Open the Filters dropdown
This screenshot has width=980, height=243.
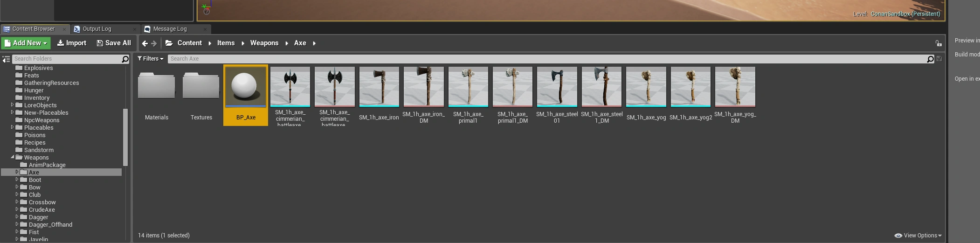coord(150,59)
